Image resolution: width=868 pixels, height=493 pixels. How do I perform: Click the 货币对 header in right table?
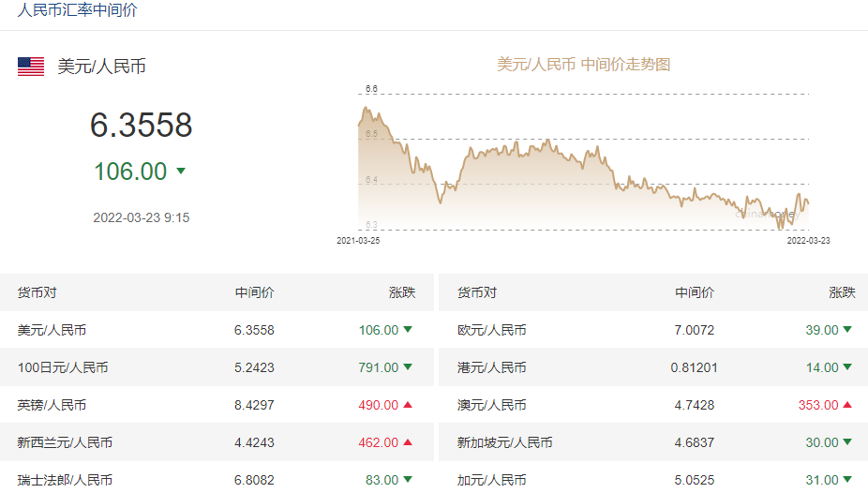click(x=476, y=292)
